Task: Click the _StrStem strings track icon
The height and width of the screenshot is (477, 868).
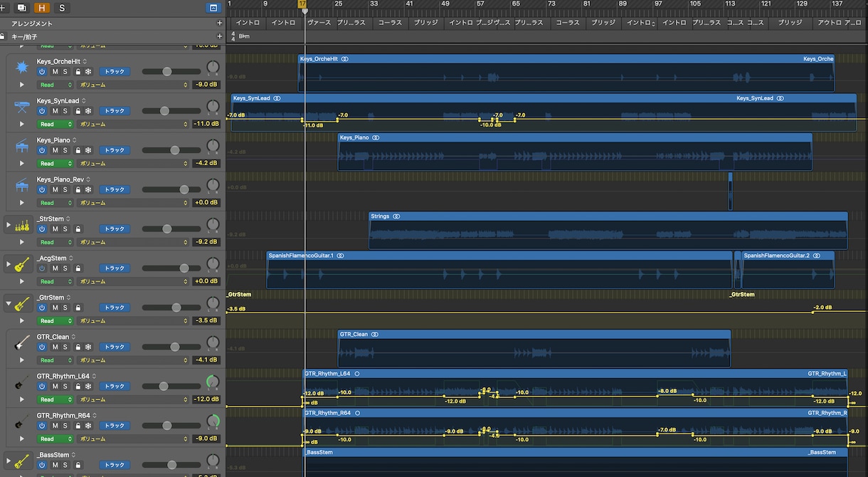Action: point(22,225)
